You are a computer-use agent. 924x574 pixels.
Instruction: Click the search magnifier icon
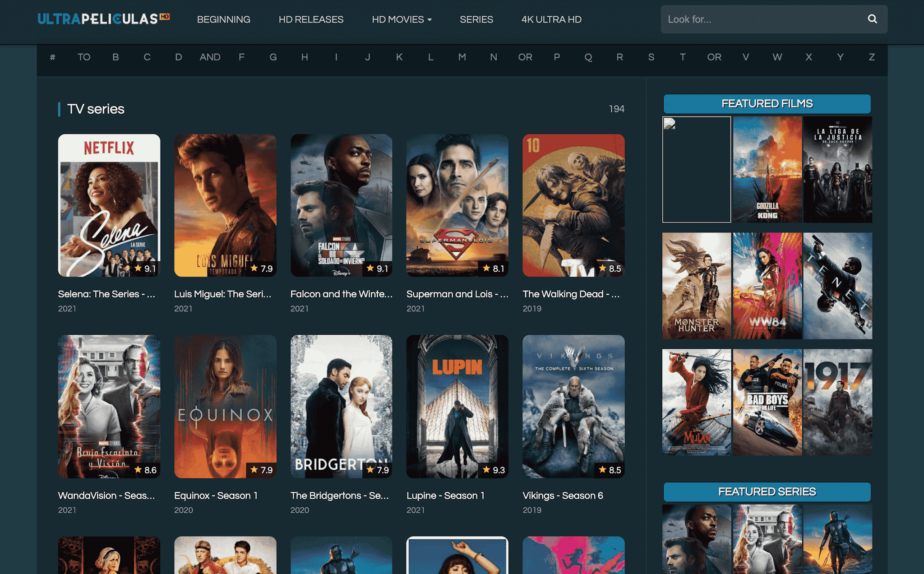click(x=872, y=19)
